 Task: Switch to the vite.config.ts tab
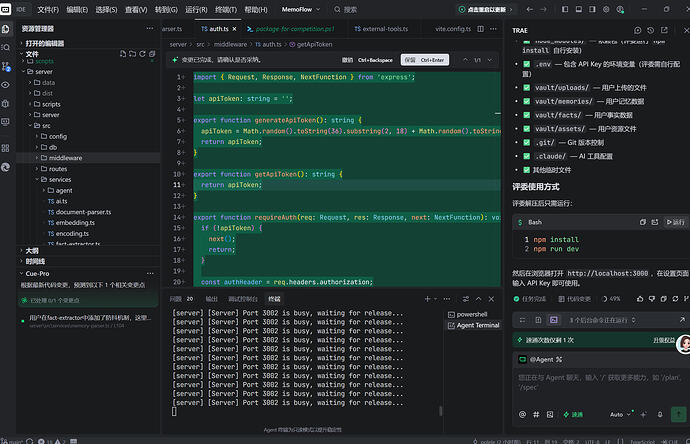pos(453,29)
